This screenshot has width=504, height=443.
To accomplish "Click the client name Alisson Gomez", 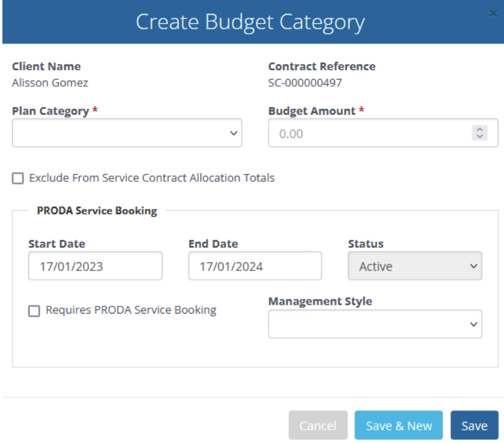I will pos(50,83).
